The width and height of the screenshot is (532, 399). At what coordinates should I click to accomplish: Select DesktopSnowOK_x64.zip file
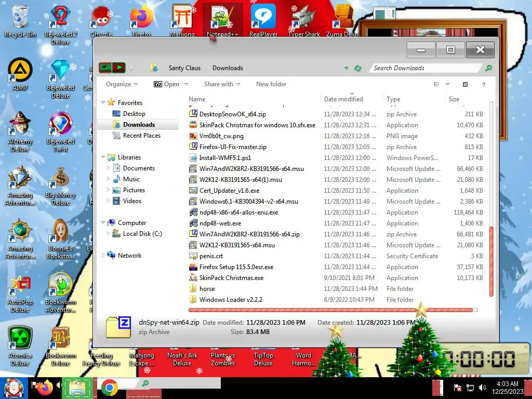(x=232, y=114)
